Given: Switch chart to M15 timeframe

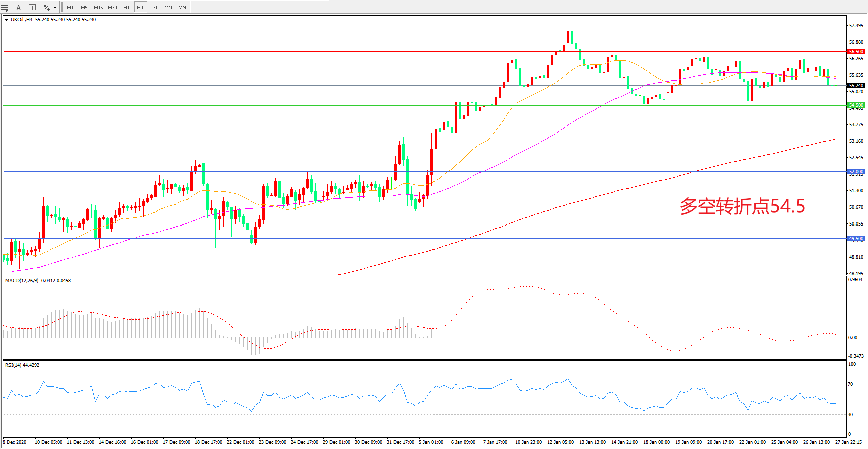Looking at the screenshot, I should (98, 7).
